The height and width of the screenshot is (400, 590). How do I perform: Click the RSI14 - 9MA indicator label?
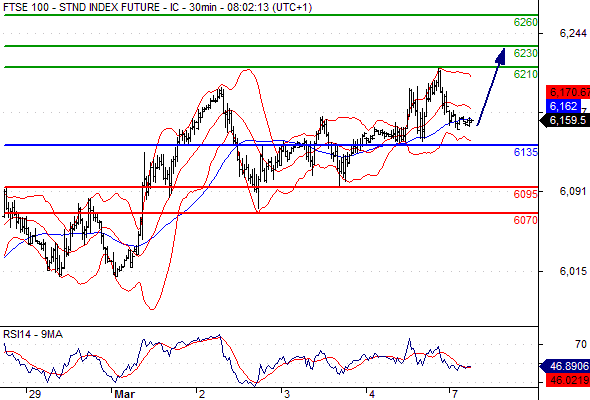(x=33, y=334)
